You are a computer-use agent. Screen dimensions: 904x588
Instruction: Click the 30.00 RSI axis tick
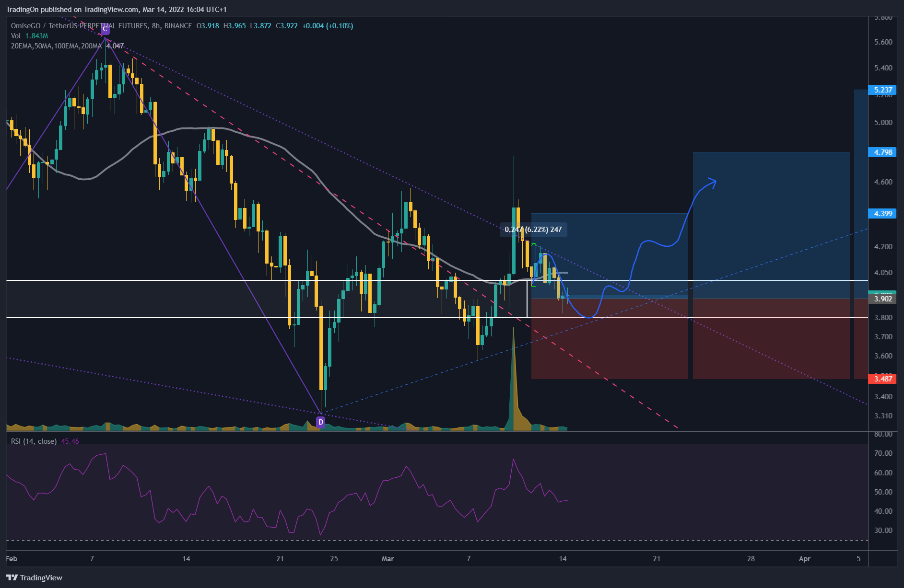(883, 530)
